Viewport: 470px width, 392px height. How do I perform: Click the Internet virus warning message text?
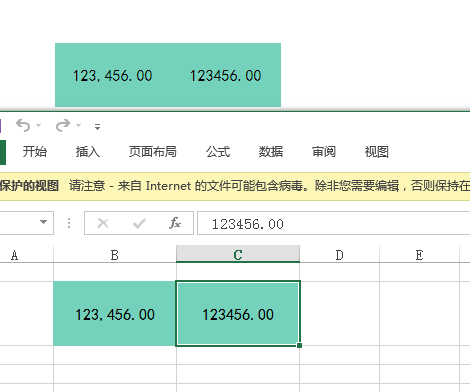269,186
